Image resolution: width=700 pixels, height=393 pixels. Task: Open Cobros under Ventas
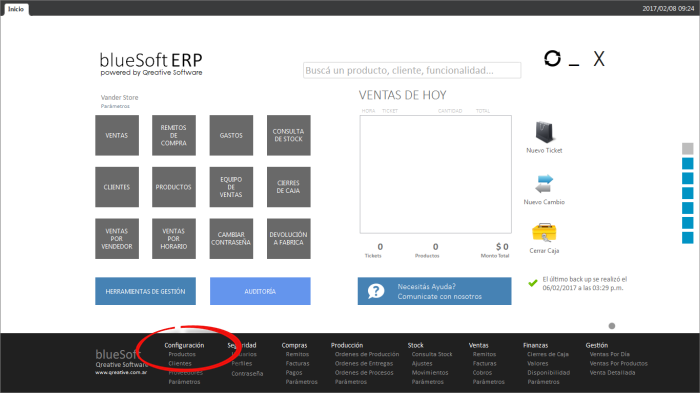click(x=482, y=372)
